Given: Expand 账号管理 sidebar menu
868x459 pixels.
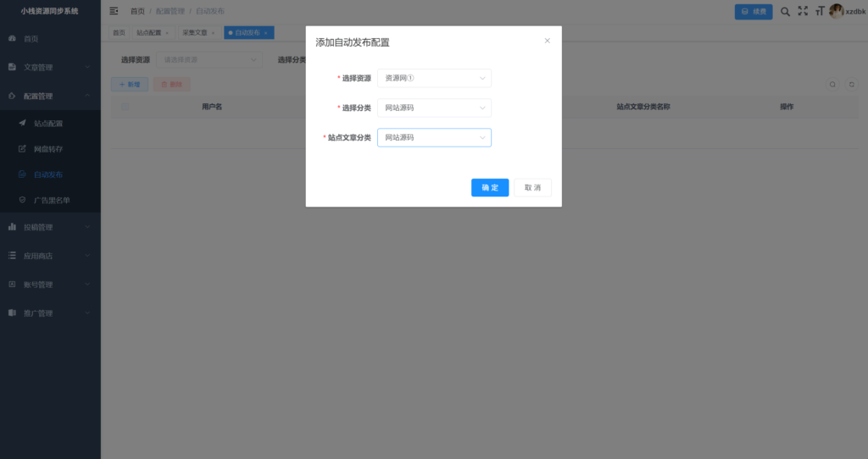Looking at the screenshot, I should (50, 285).
